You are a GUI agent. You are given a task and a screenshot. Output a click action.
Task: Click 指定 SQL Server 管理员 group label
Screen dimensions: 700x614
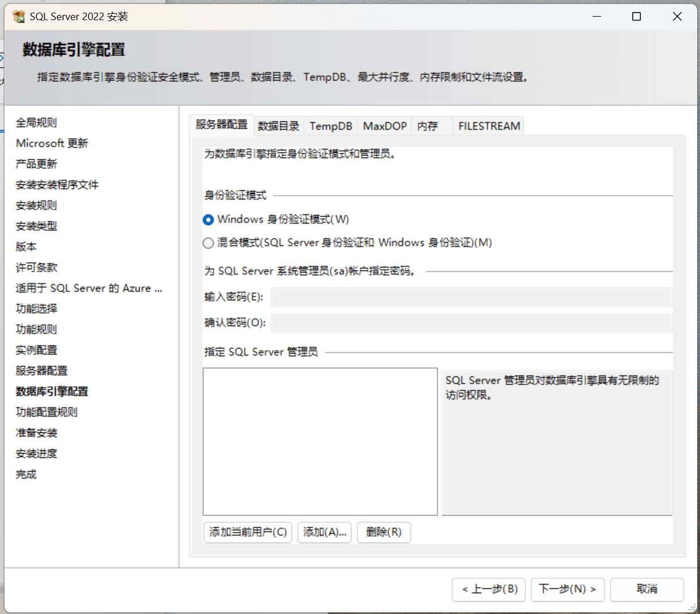point(261,352)
